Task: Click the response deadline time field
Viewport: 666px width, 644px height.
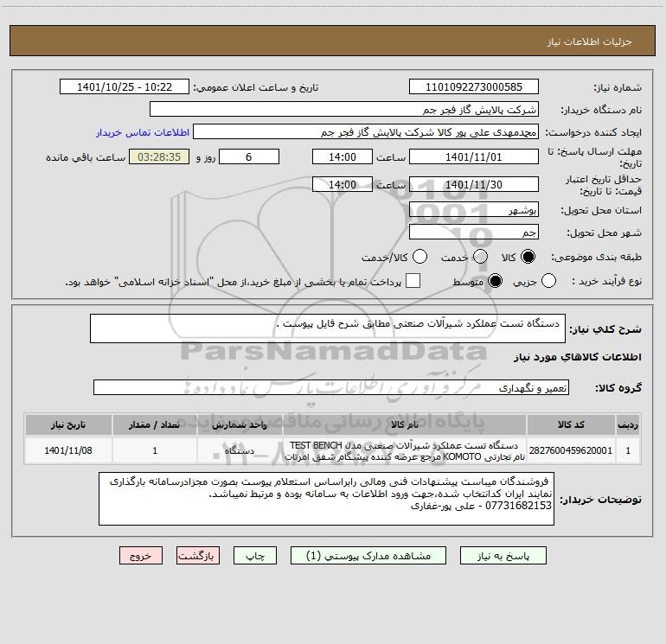Action: pyautogui.click(x=343, y=156)
